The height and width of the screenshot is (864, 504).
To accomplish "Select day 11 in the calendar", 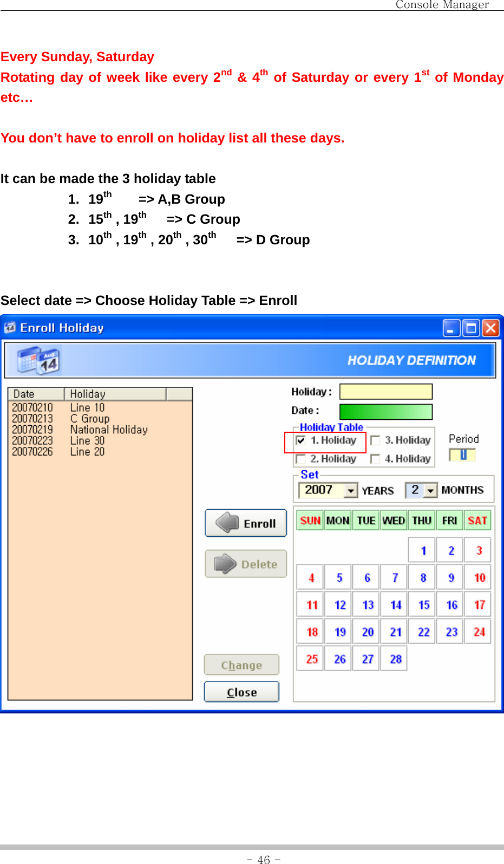I will click(310, 604).
